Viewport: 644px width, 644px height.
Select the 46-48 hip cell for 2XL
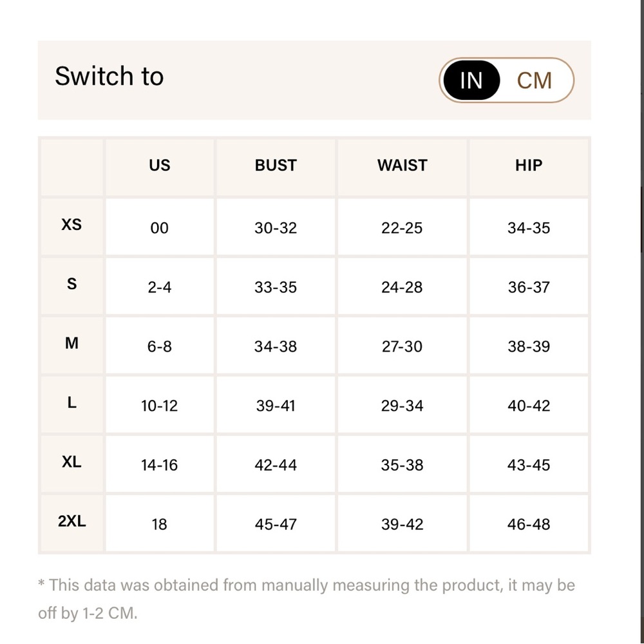point(529,523)
